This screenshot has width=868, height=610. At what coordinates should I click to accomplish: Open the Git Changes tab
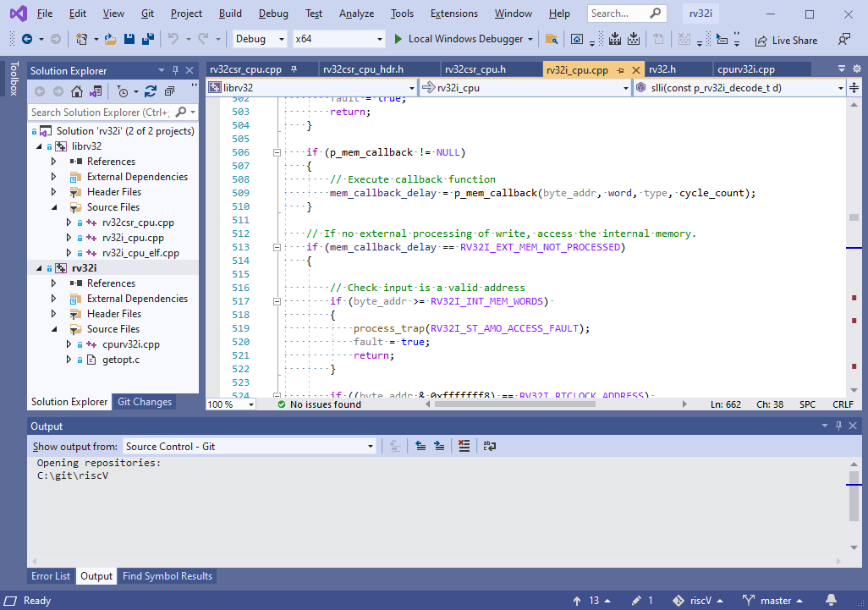click(x=144, y=402)
